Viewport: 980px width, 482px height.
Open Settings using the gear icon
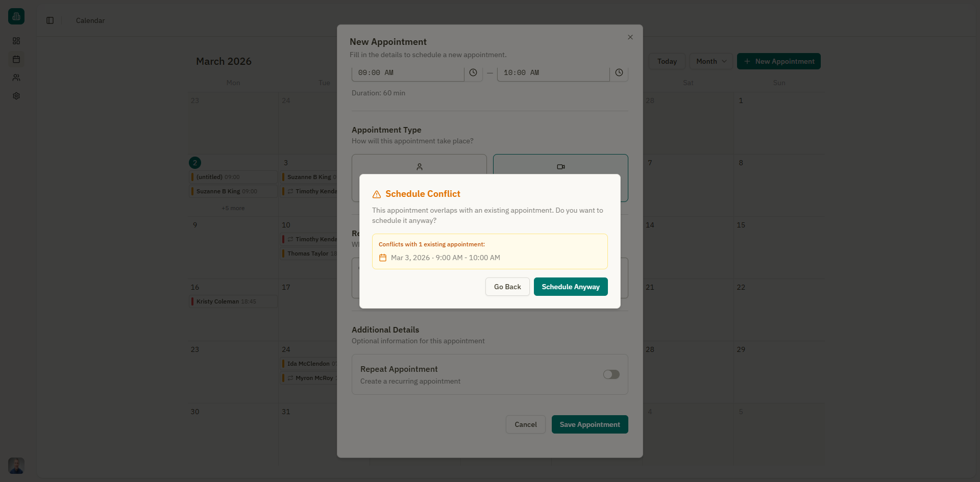16,96
